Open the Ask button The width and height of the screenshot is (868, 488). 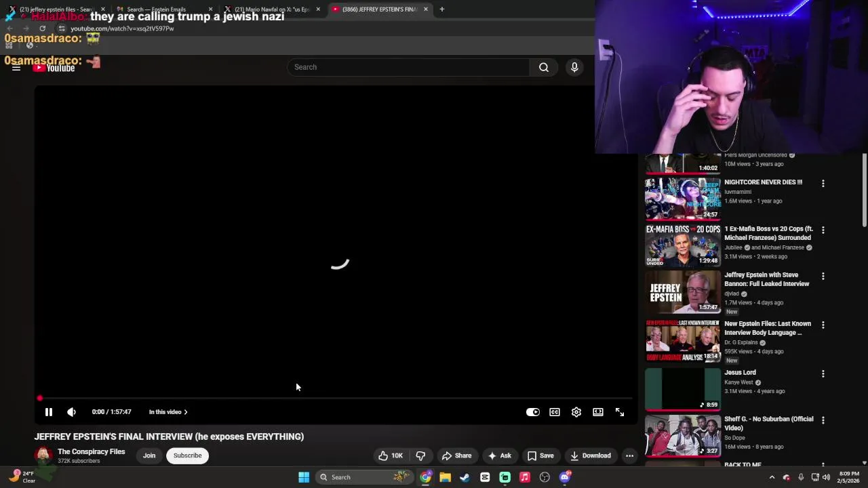pos(500,455)
